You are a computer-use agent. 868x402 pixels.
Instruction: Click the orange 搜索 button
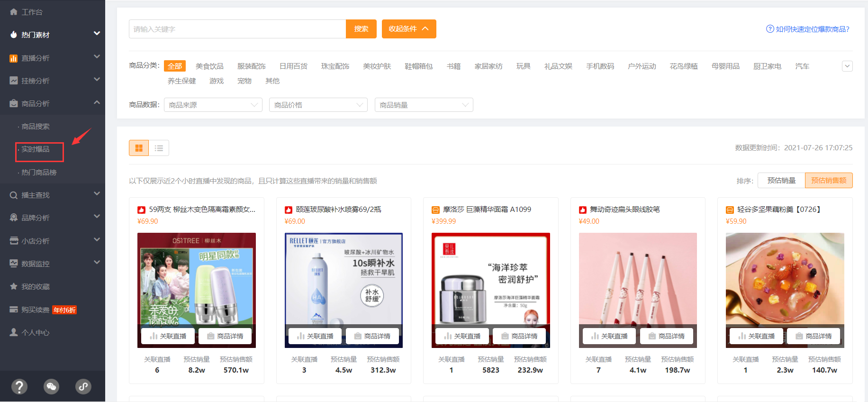click(361, 29)
